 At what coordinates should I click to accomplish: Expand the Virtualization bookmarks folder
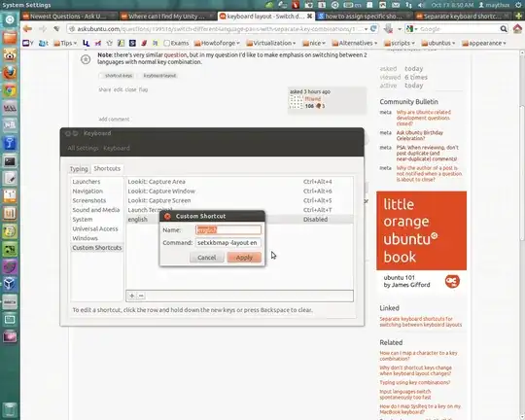[x=271, y=43]
